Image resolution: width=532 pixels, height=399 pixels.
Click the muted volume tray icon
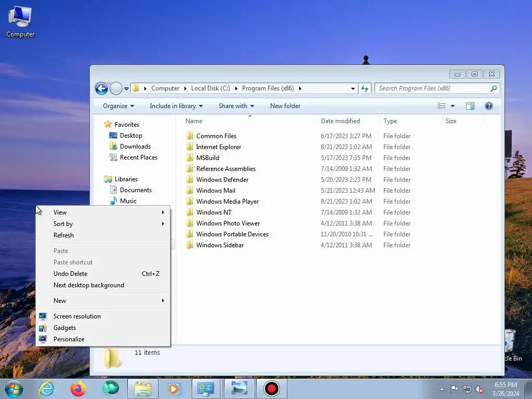tap(480, 389)
